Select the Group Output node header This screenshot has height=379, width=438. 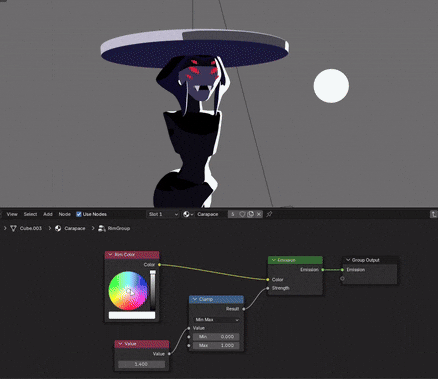click(370, 260)
